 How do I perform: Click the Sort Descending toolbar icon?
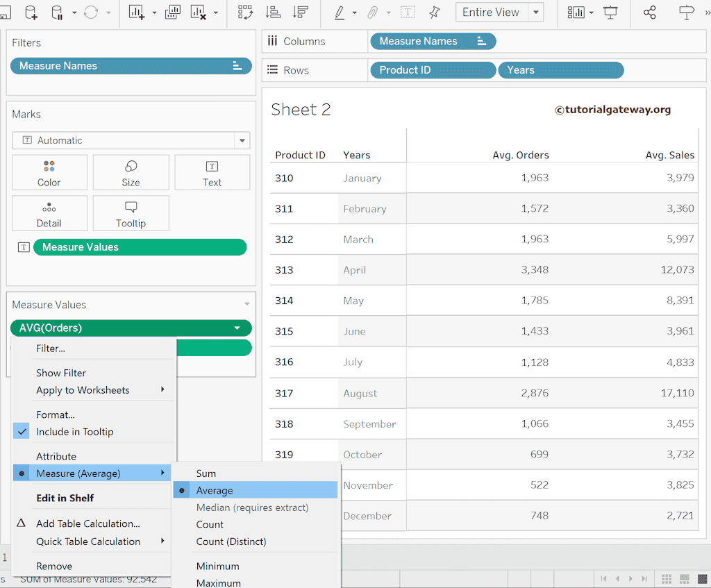tap(301, 12)
